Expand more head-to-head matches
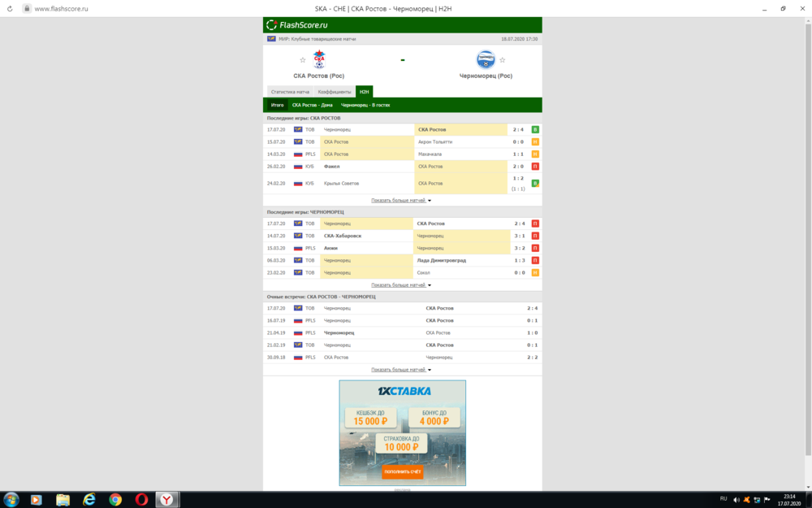Image resolution: width=812 pixels, height=508 pixels. click(x=401, y=370)
